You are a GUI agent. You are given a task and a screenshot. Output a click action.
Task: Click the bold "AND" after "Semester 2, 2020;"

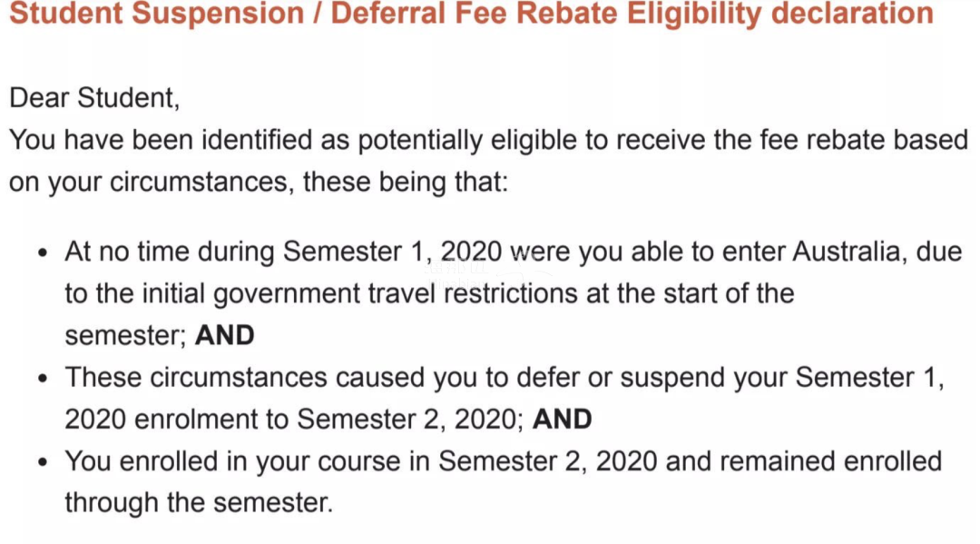click(x=563, y=419)
